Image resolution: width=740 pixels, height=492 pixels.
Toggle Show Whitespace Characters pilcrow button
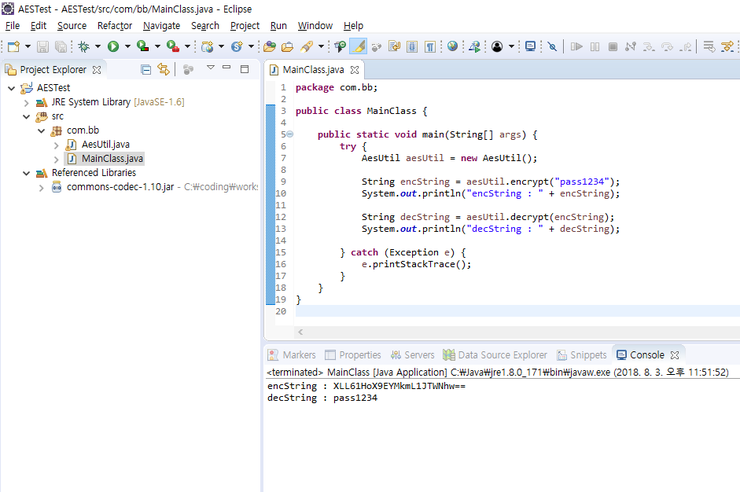[x=429, y=46]
